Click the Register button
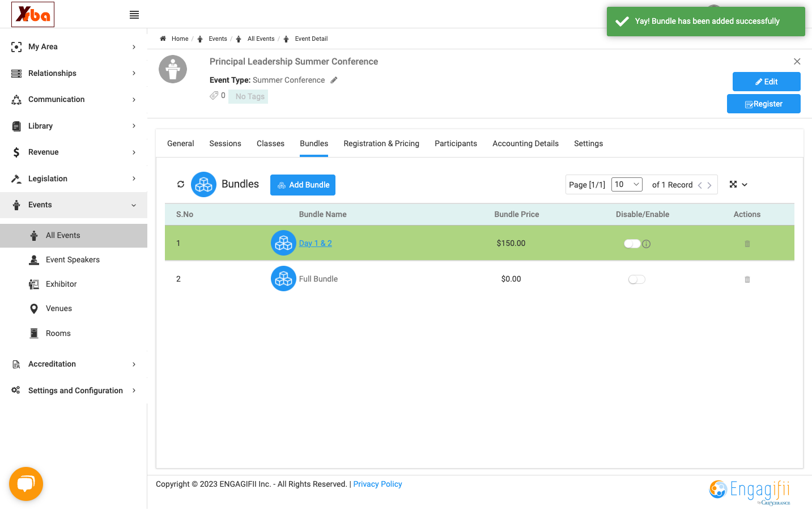The image size is (812, 510). [x=763, y=104]
